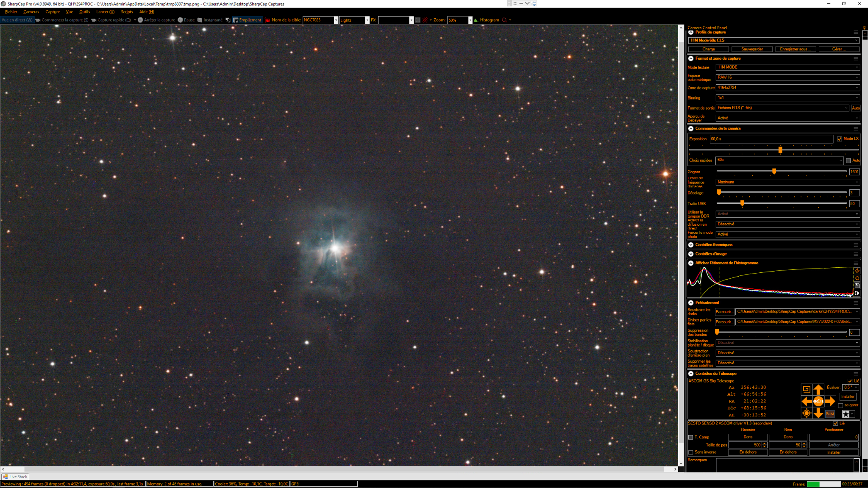868x488 pixels.
Task: Click the Exposition value input field
Action: (x=771, y=139)
